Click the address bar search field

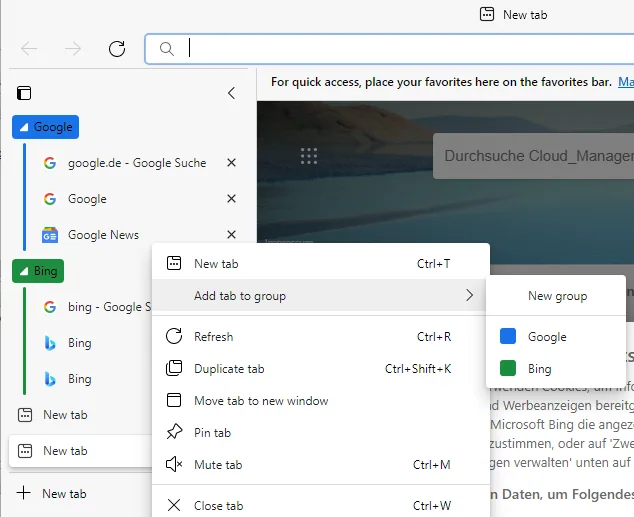(x=389, y=49)
